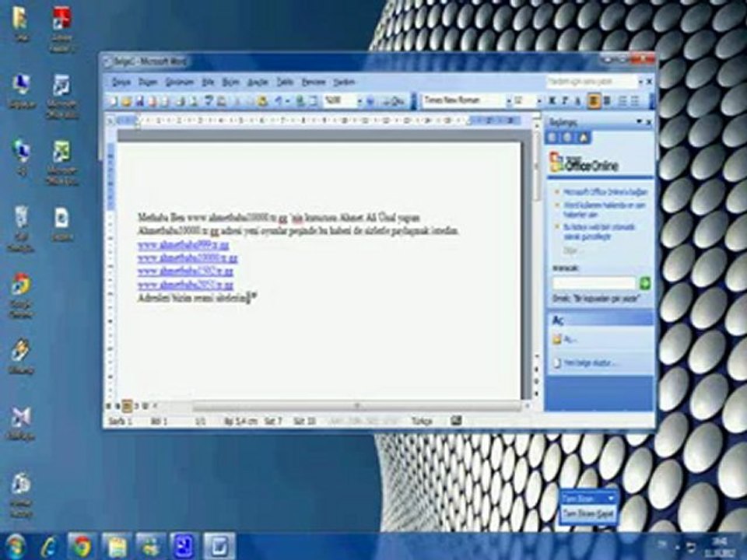747x560 pixels.
Task: Open the Zoom percentage dropdown
Action: [x=359, y=101]
